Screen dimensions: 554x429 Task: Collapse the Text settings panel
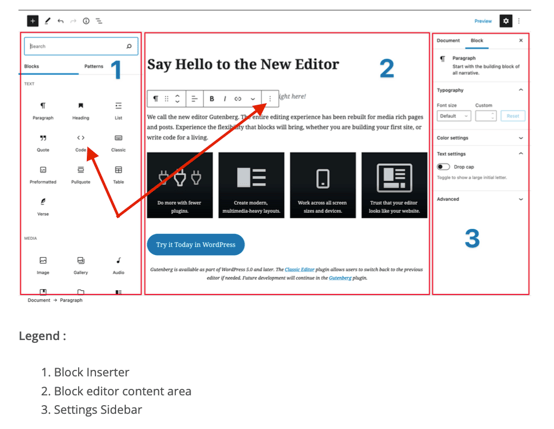480,154
